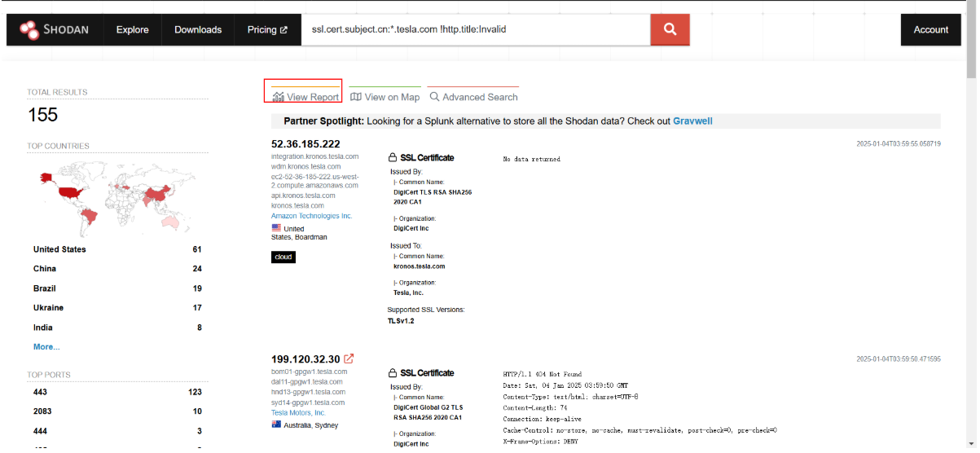Open host 199.120.32.30
Screen dimensions: 980x453
point(305,359)
